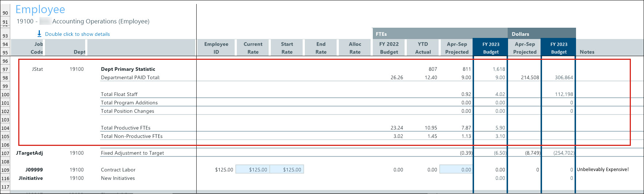Select the Fixed Adjustment to Target row label
The image size is (644, 194).
132,153
